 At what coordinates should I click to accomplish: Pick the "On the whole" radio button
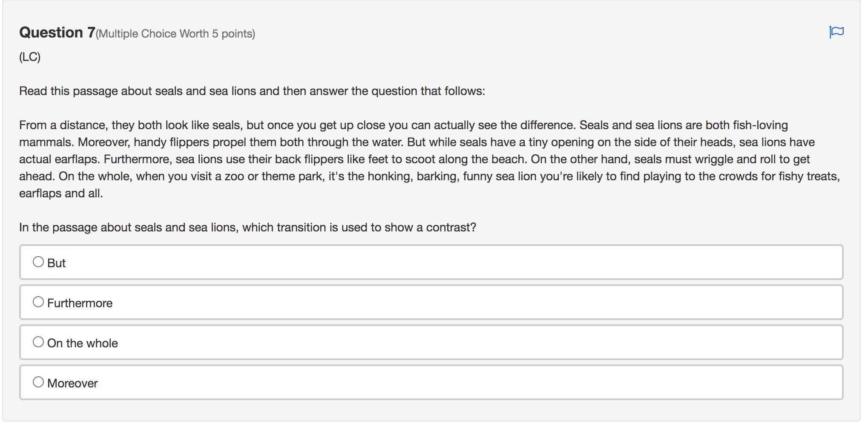38,342
